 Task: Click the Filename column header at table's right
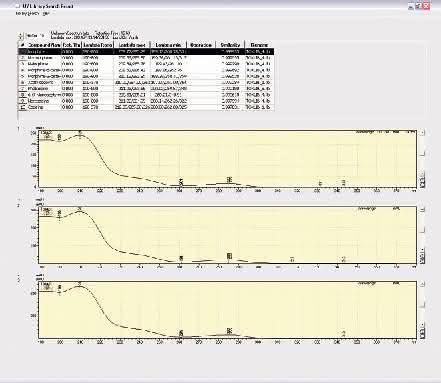pyautogui.click(x=259, y=45)
